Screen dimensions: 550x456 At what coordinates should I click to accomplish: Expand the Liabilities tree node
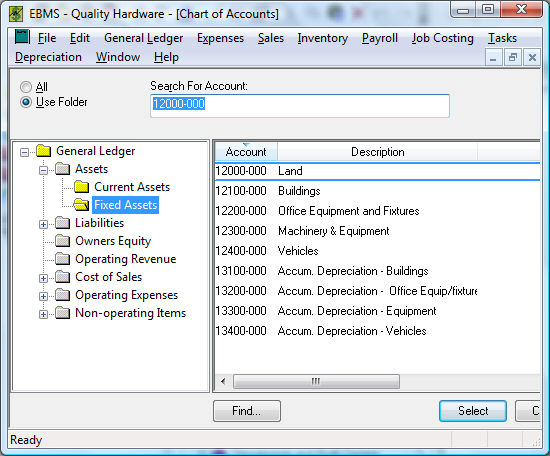(43, 224)
